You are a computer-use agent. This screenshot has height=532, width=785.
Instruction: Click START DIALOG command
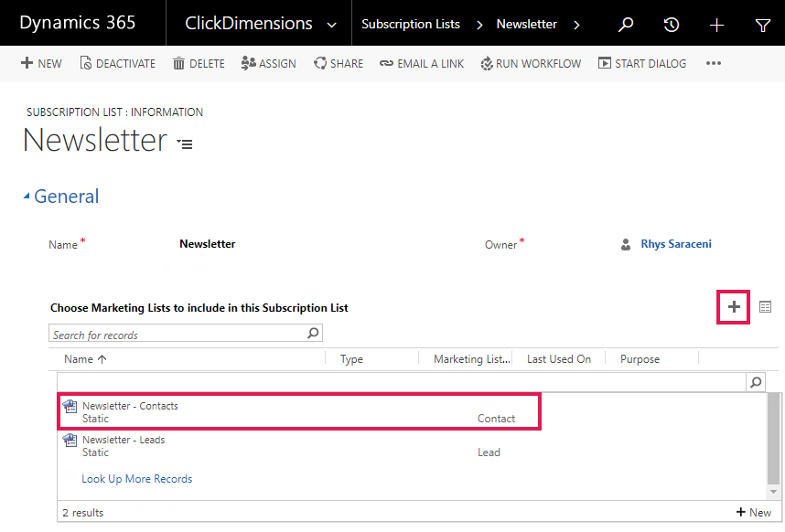tap(642, 63)
